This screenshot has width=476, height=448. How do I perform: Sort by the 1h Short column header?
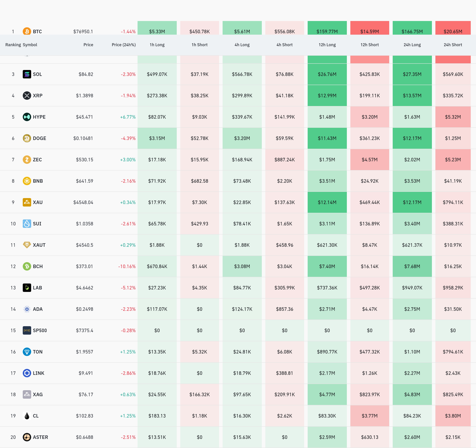tap(200, 45)
